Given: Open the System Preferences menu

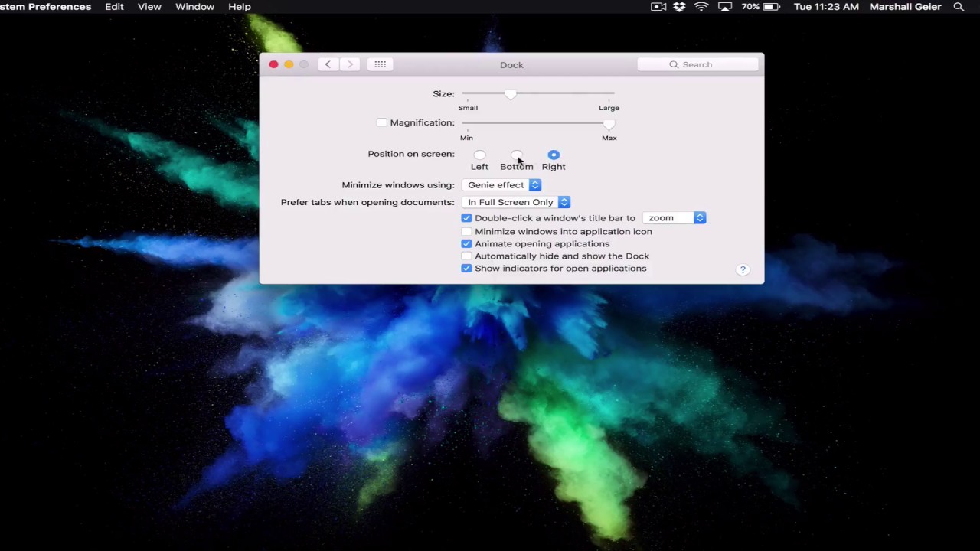Looking at the screenshot, I should [45, 7].
